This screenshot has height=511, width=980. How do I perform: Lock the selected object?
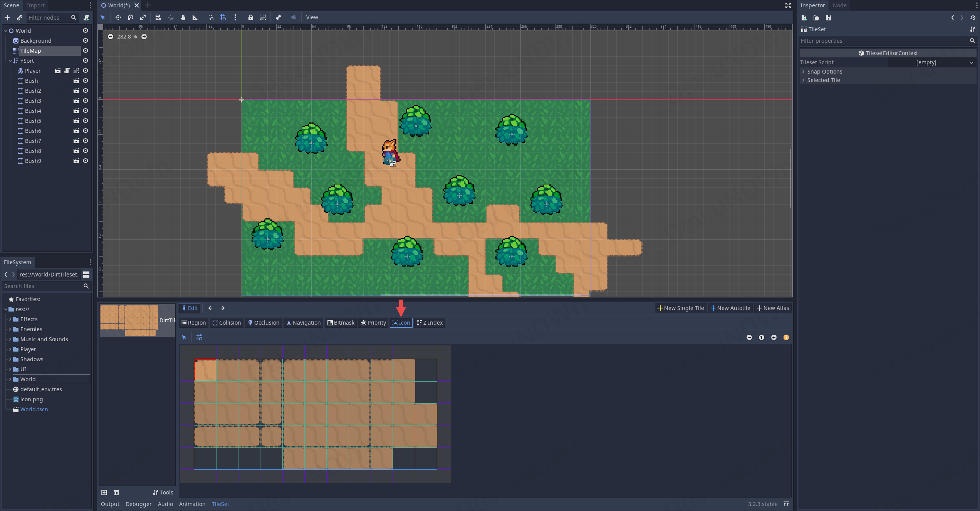(251, 17)
